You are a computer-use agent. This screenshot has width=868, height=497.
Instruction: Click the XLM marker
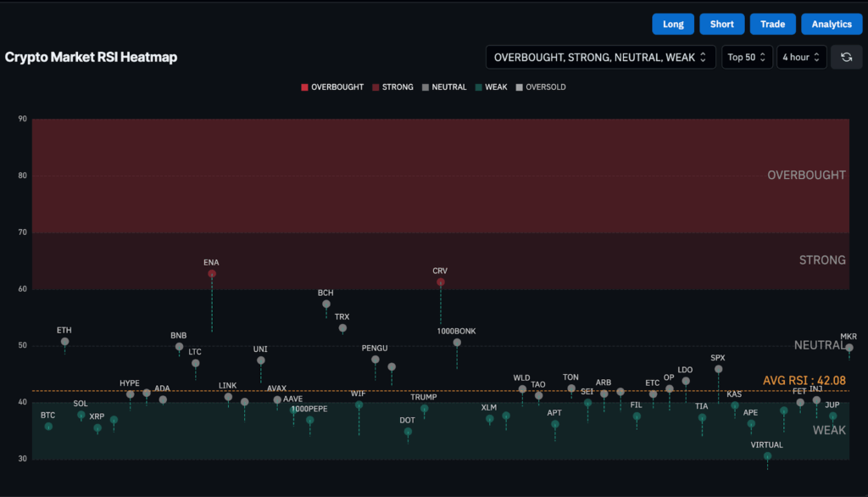[489, 420]
